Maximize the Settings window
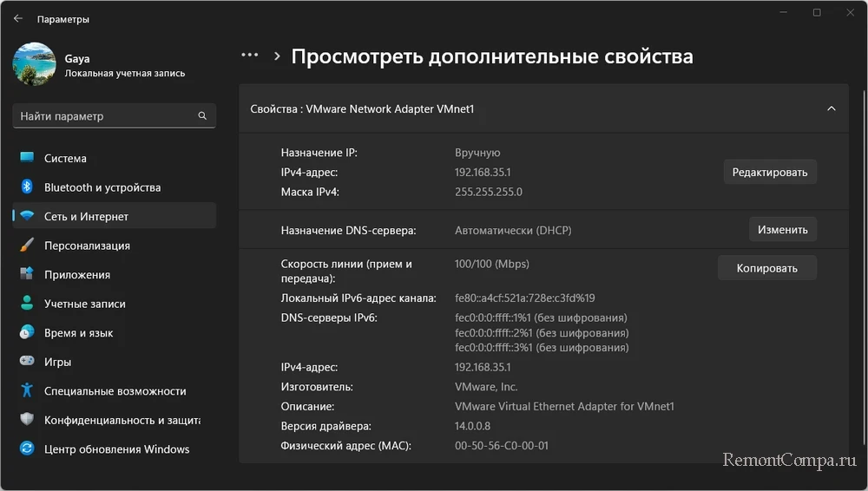 point(817,12)
